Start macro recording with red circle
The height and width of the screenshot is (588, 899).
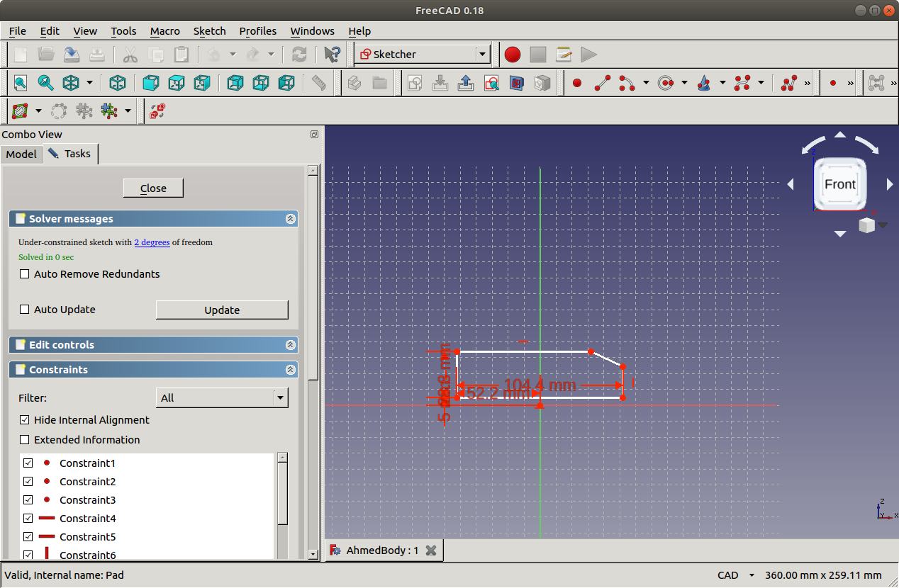pos(513,55)
